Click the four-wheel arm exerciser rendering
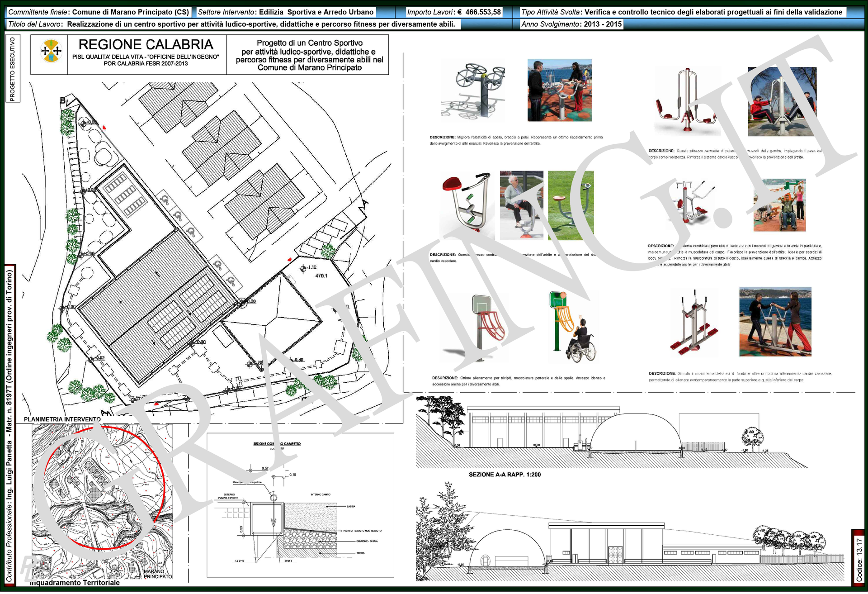 472,91
